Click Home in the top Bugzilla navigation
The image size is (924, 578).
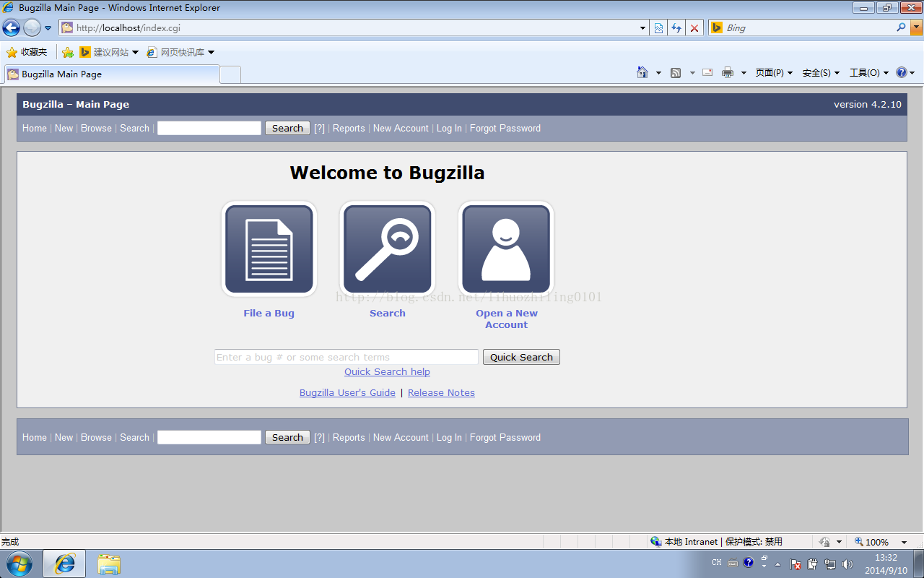click(35, 128)
